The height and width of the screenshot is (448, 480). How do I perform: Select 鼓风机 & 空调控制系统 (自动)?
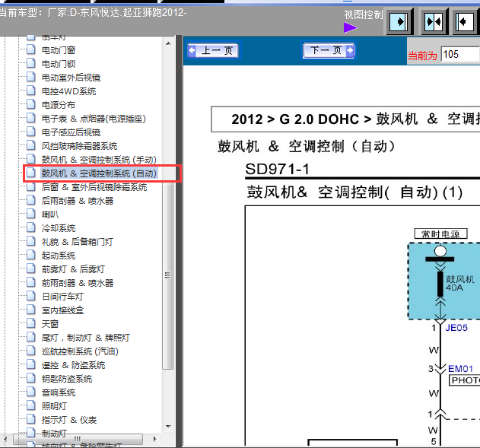[x=99, y=173]
